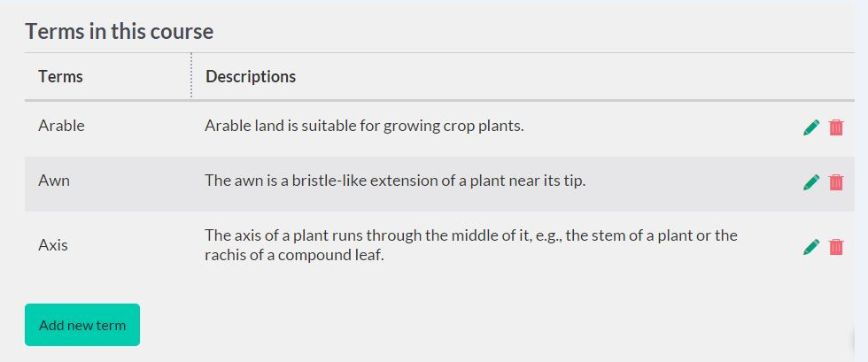Viewport: 868px width, 362px height.
Task: Click blank space right of Add new term
Action: tap(443, 325)
